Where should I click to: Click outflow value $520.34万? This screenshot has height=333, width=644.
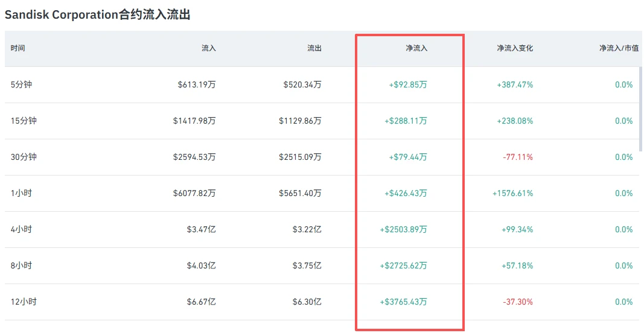302,84
